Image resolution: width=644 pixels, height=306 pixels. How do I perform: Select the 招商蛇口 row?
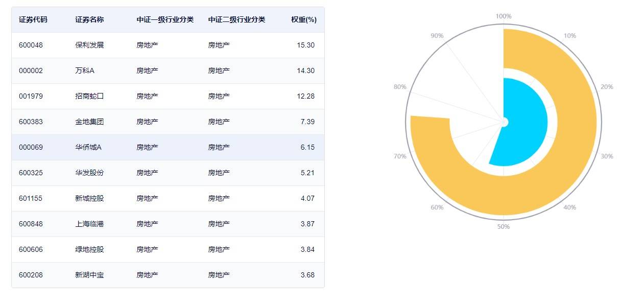click(x=168, y=96)
